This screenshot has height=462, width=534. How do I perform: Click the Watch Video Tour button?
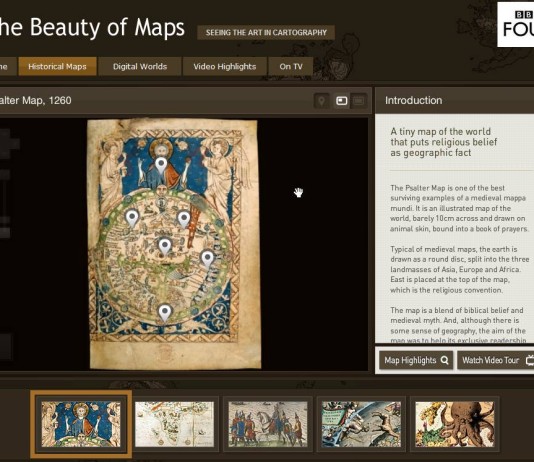[496, 360]
